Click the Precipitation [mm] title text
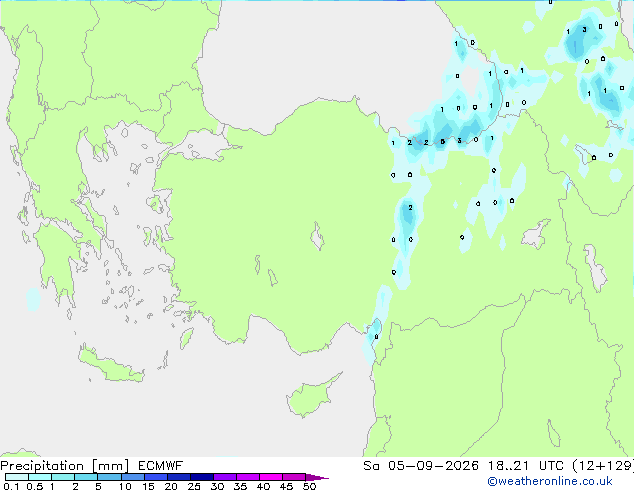Viewport: 634px width, 490px height. [65, 466]
